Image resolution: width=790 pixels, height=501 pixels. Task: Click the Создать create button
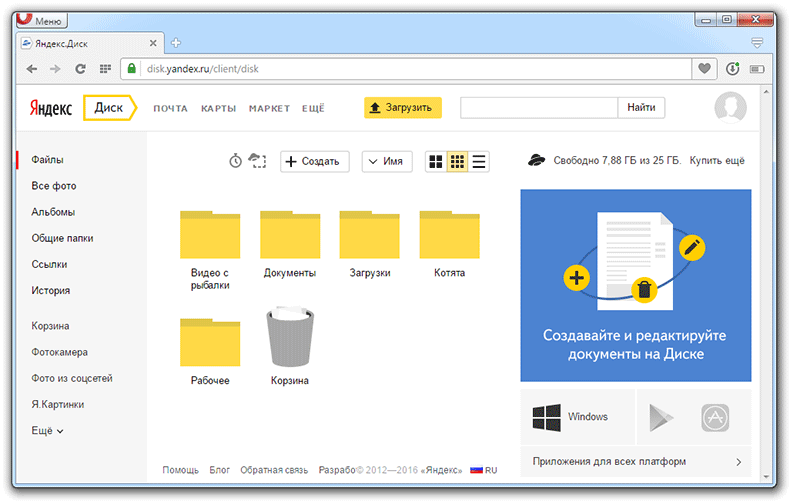(314, 161)
